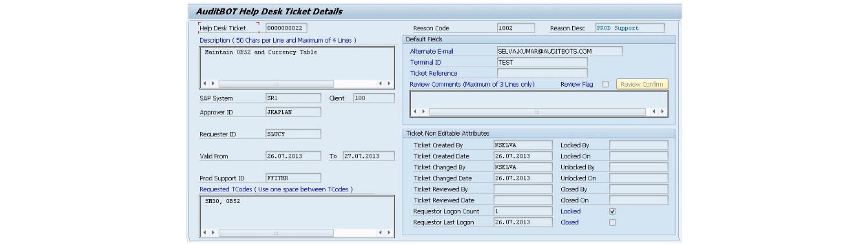Screen dimensions: 868x245
Task: Click the blue Closed label
Action: [x=570, y=222]
